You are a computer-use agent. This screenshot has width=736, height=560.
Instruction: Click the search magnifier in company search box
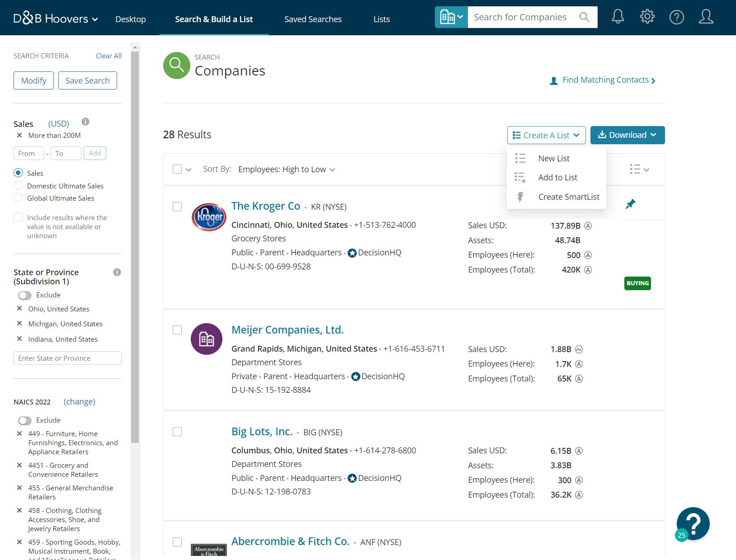(584, 17)
